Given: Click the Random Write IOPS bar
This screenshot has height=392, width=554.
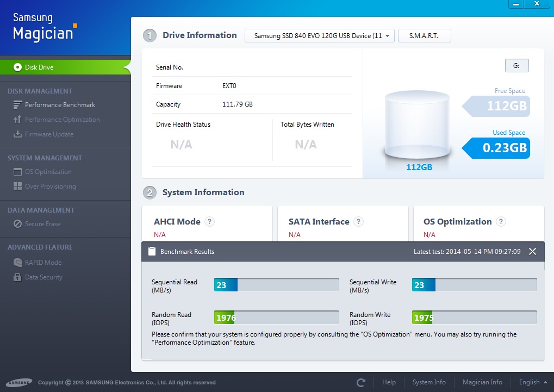Looking at the screenshot, I should pyautogui.click(x=474, y=318).
